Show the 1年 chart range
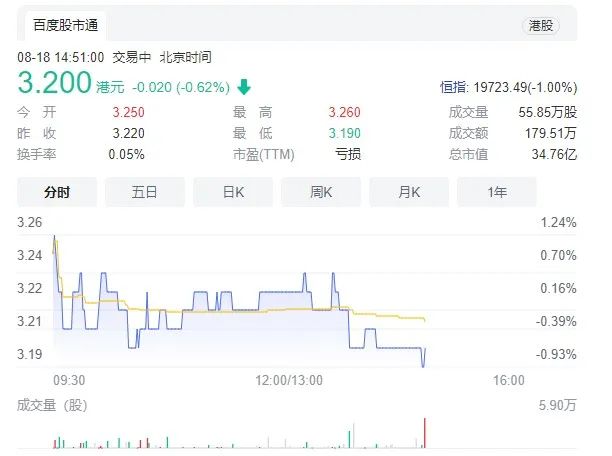This screenshot has height=456, width=612. [496, 191]
